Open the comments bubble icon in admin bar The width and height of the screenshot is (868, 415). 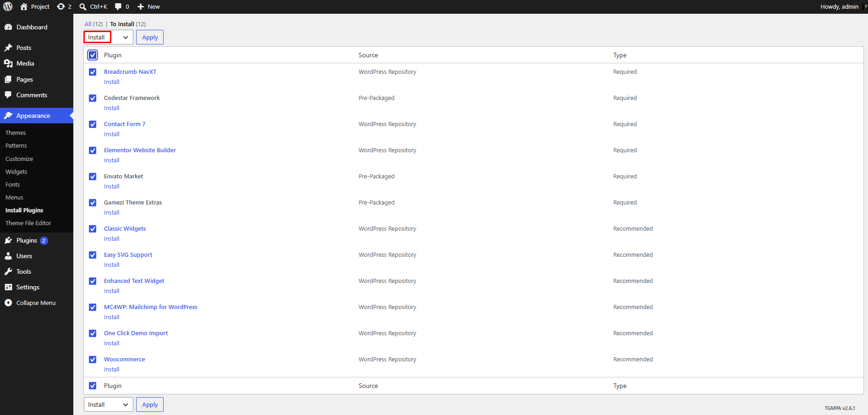pyautogui.click(x=118, y=6)
